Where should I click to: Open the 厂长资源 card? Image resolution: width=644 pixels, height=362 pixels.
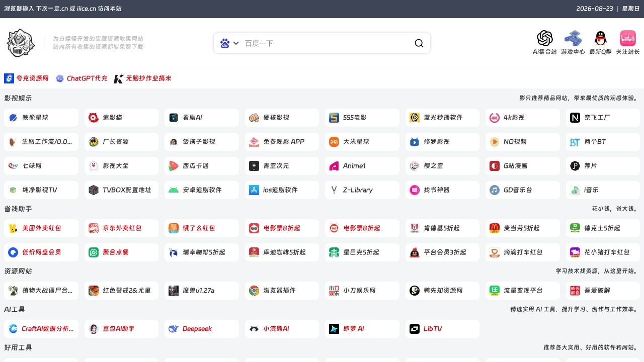tap(122, 142)
